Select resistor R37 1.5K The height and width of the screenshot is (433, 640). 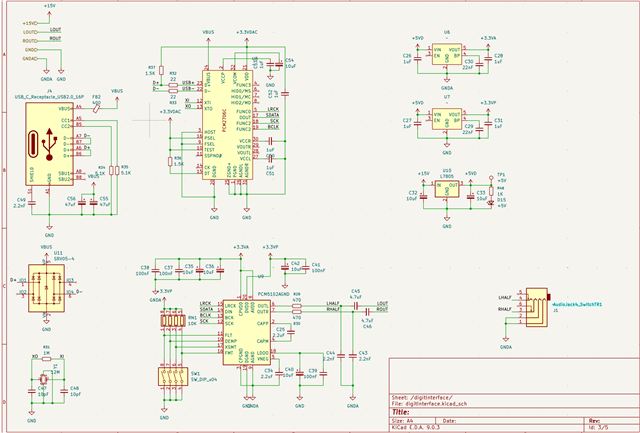161,70
